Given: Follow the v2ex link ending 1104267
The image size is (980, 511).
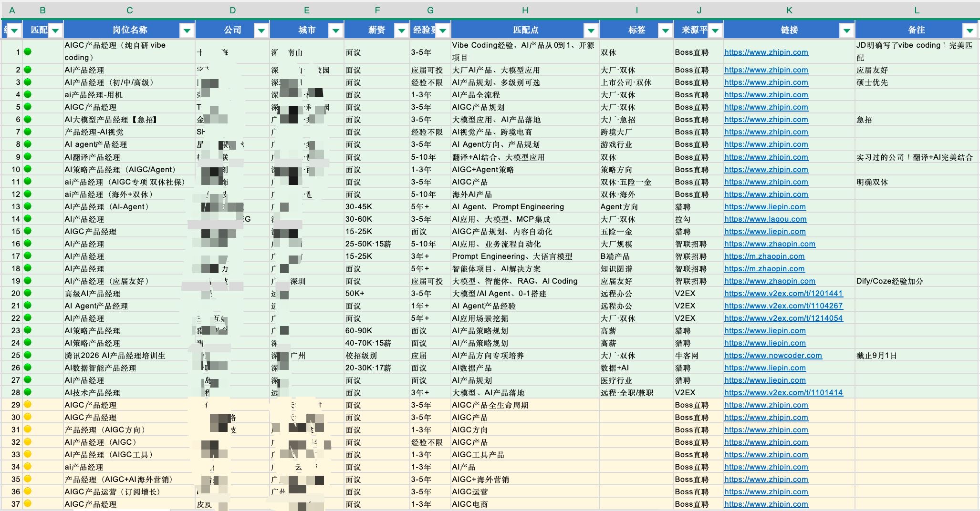Looking at the screenshot, I should point(783,306).
